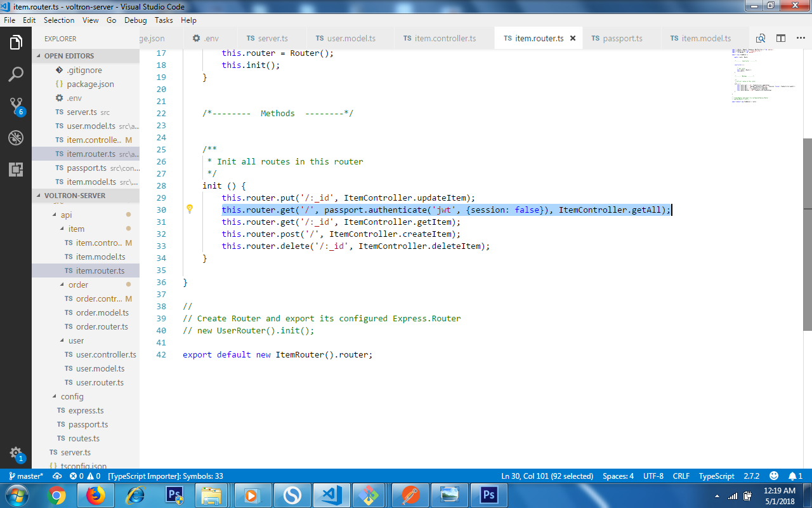
Task: Open Windows Start button
Action: click(x=16, y=495)
